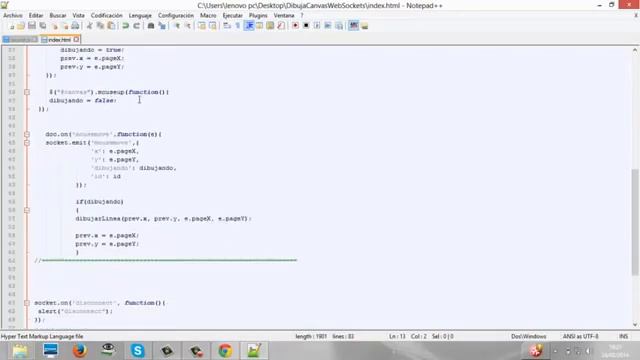Open the User Defined Language icon
This screenshot has width=640, height=360.
point(260,26)
